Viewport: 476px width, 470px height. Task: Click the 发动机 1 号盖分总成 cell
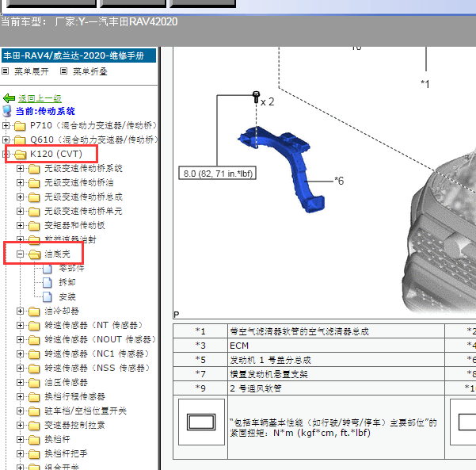pyautogui.click(x=336, y=360)
